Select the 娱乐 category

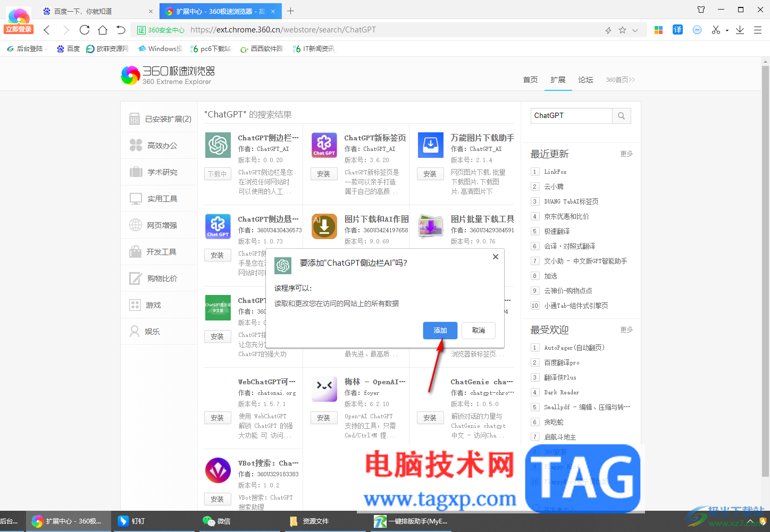click(x=159, y=332)
